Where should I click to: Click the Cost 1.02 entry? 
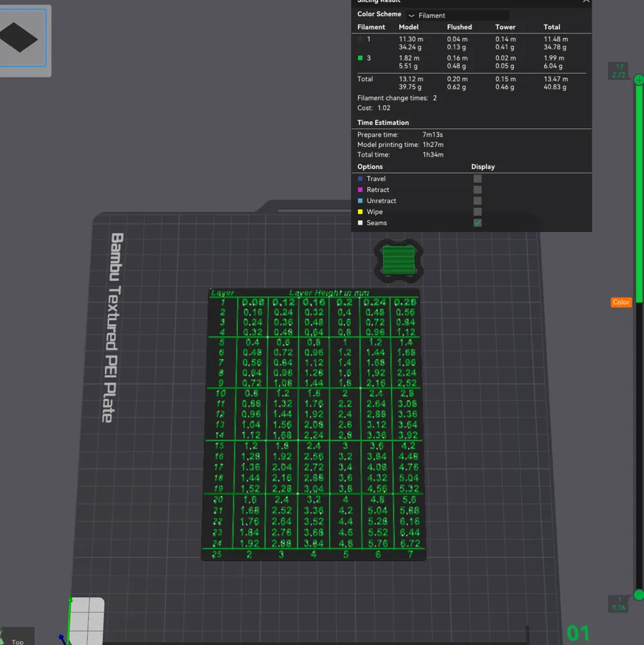point(374,108)
